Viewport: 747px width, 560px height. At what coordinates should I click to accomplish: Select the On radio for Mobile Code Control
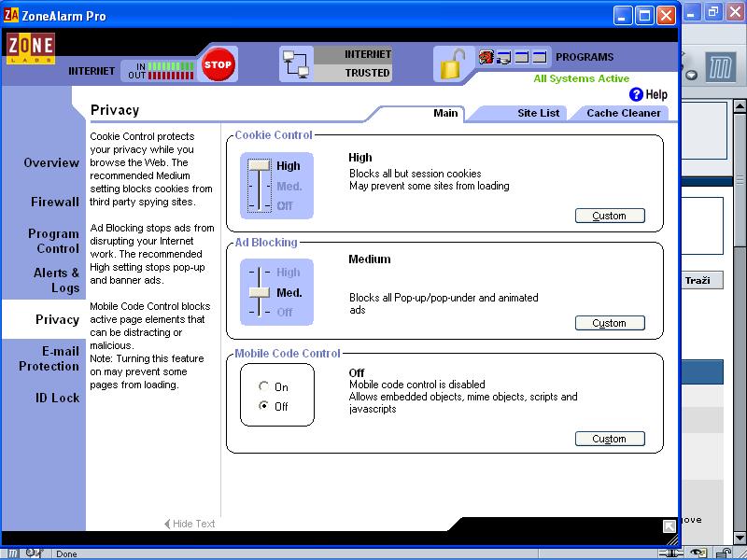point(263,386)
